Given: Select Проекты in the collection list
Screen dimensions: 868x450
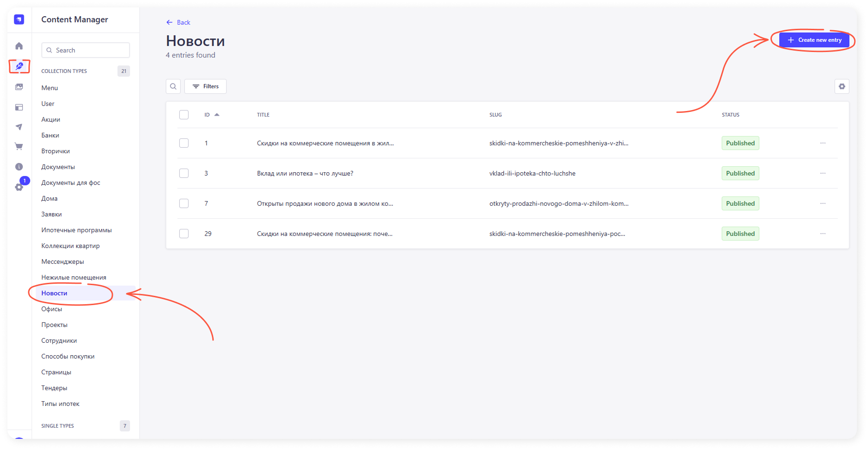Looking at the screenshot, I should 54,325.
